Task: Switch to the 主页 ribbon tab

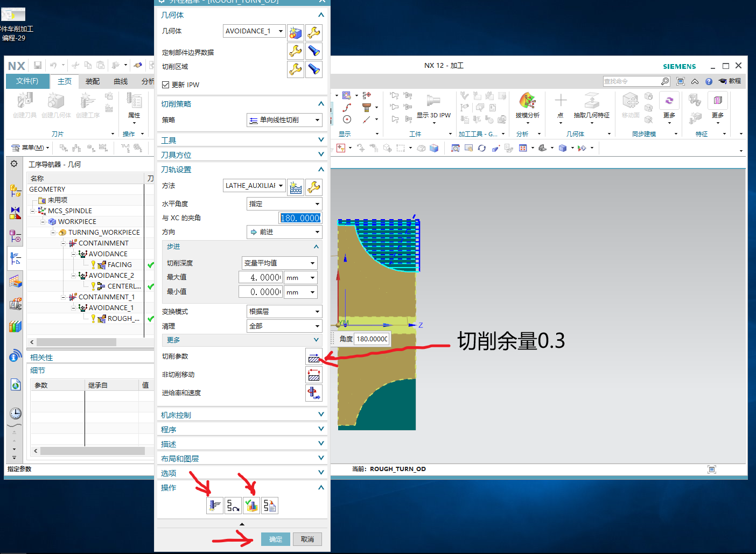Action: point(65,81)
